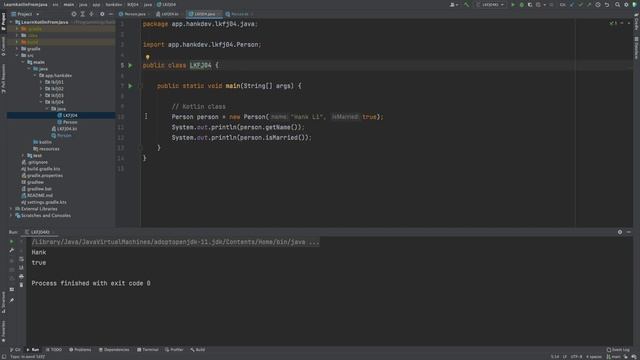Switch to LKFJ04.kt editor tab
The image size is (640, 360).
[x=168, y=14]
